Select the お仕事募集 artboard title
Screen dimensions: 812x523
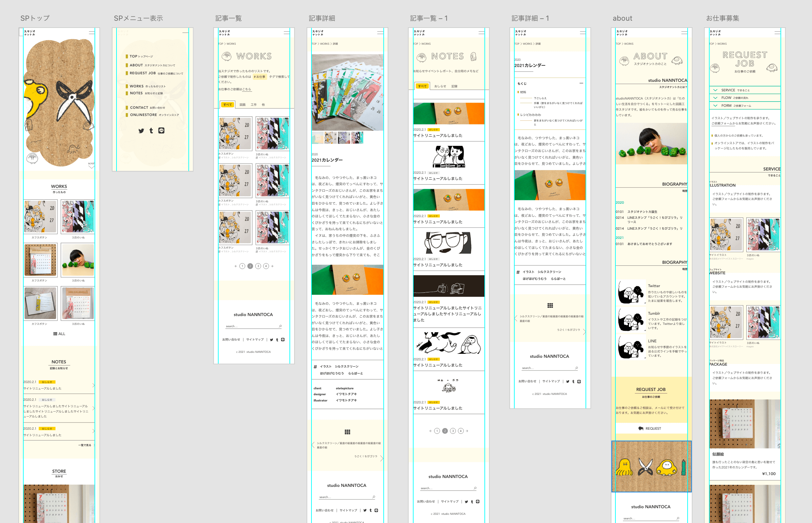coord(722,18)
